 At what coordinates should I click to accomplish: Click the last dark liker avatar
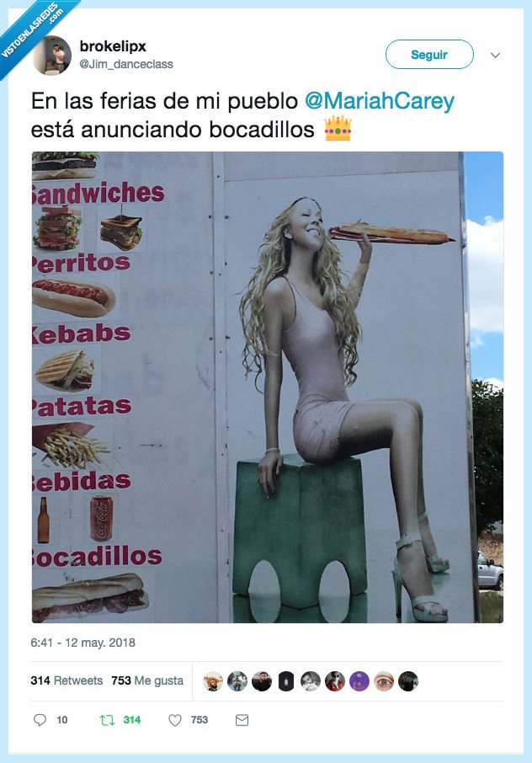click(x=408, y=681)
